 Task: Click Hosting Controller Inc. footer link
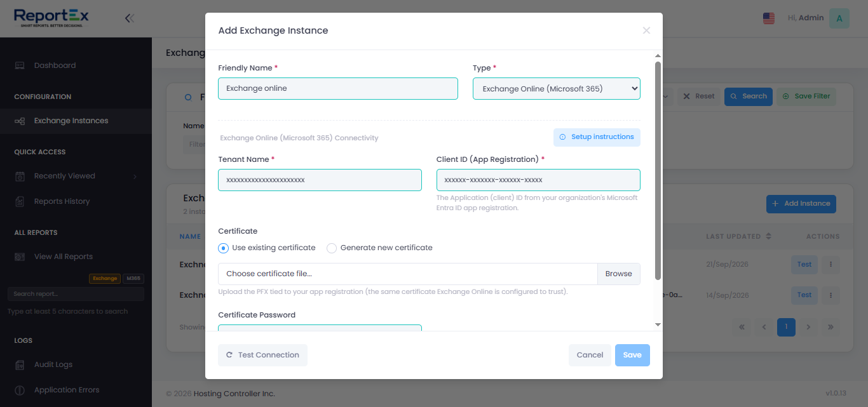[x=234, y=394]
